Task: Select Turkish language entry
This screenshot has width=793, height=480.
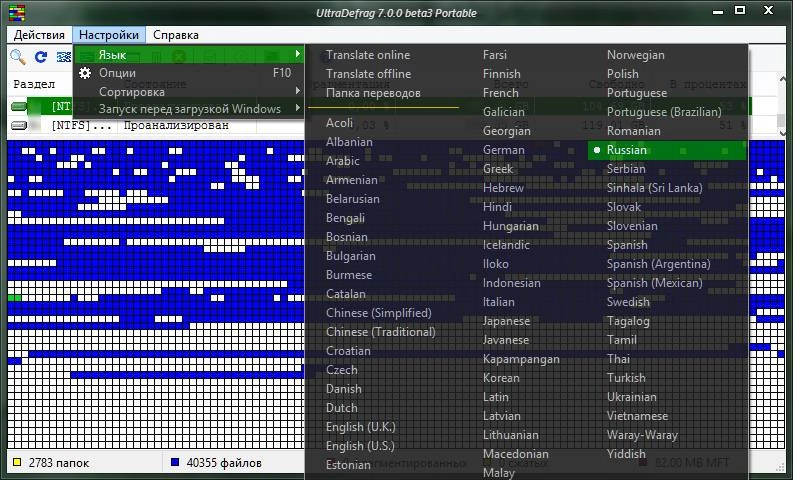Action: 626,378
